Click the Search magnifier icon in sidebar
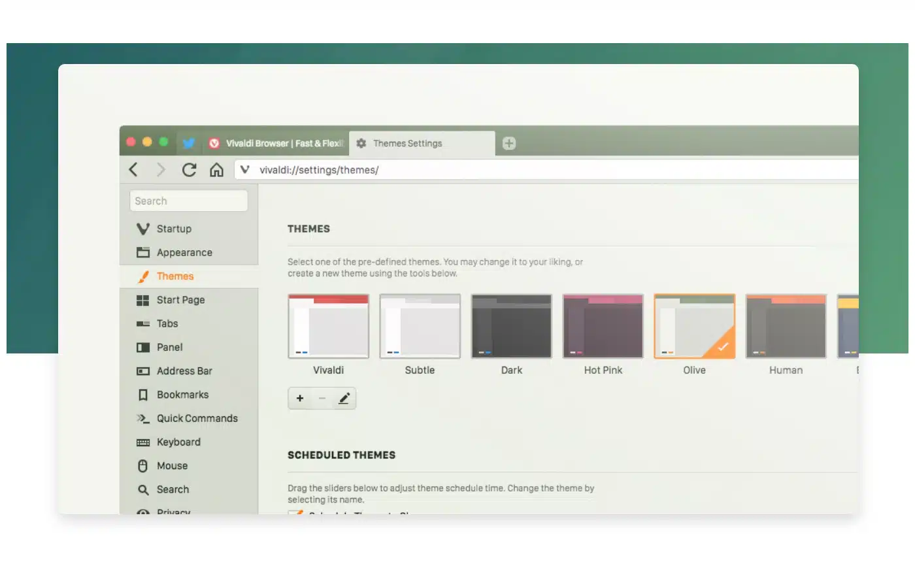Image resolution: width=915 pixels, height=588 pixels. (143, 489)
